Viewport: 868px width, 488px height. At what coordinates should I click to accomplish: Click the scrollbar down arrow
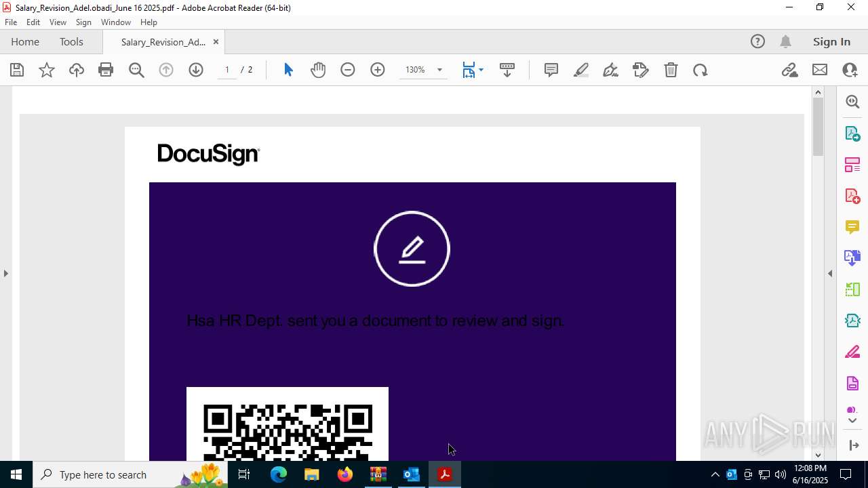coord(818,455)
